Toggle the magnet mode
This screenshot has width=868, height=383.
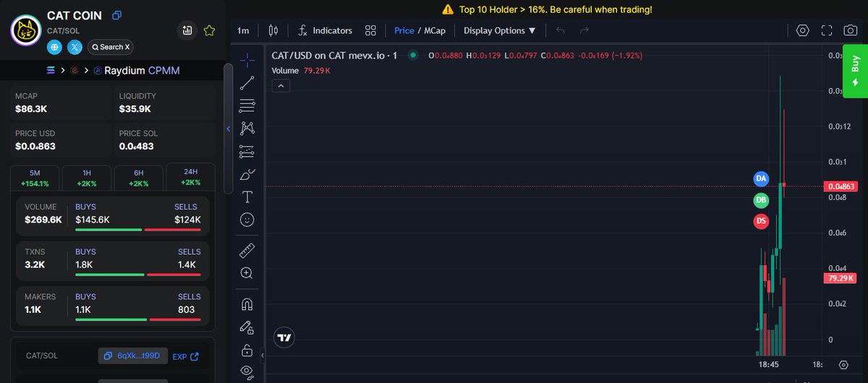pos(247,304)
